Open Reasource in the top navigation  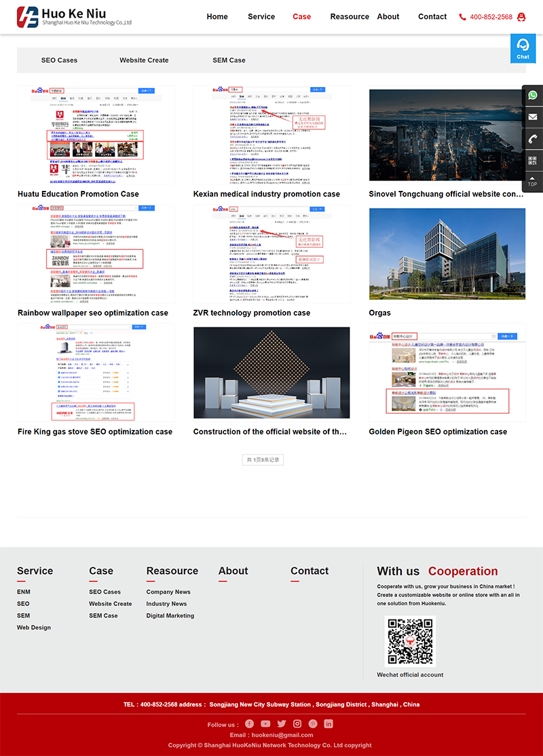click(x=350, y=17)
